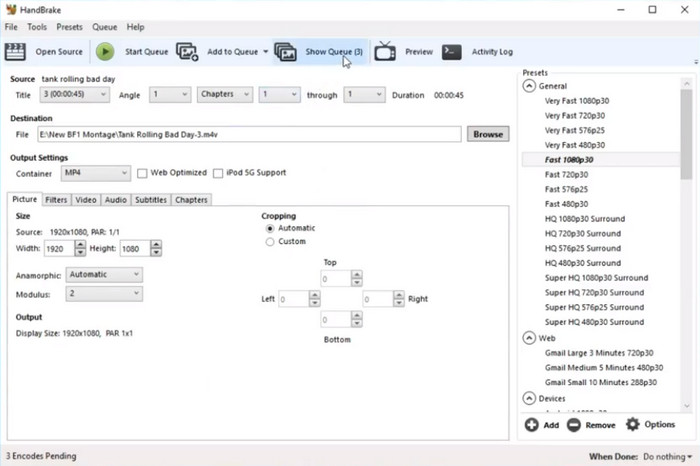Open the arrow next to Add to Queue
This screenshot has width=700, height=466.
[266, 52]
